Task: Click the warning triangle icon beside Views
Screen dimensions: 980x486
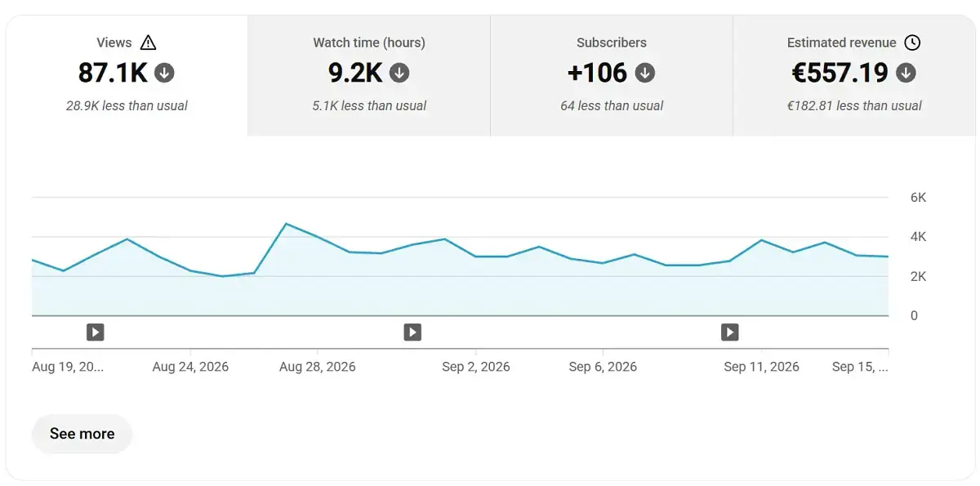Action: (148, 42)
